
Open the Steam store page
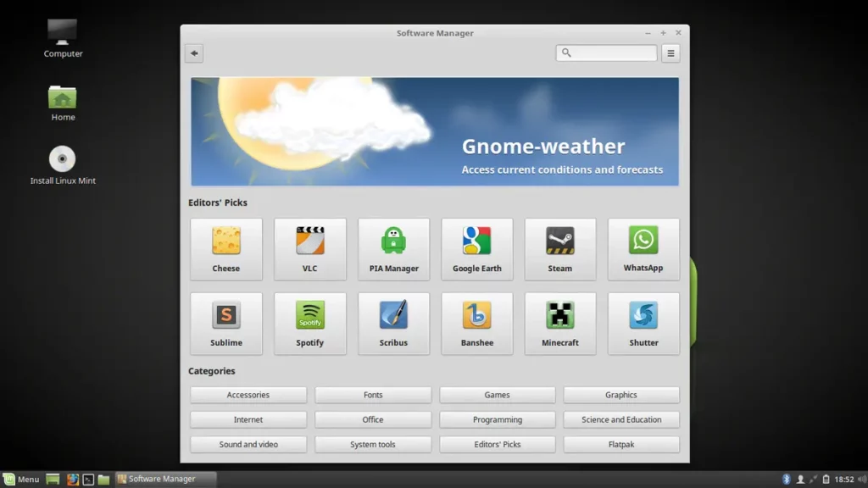[560, 248]
